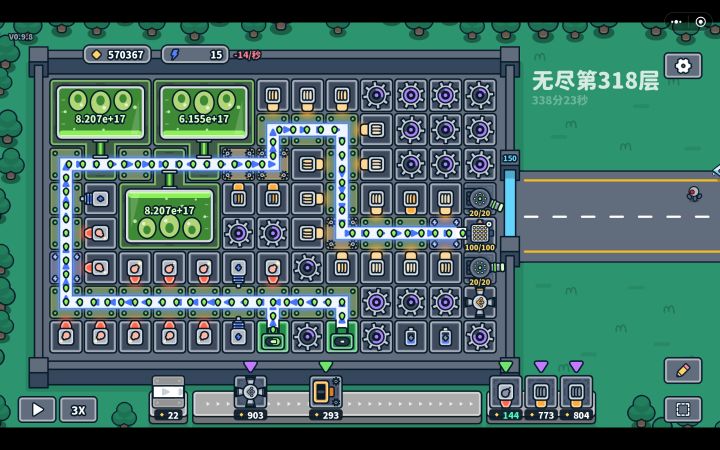Click the lightning energy counter showing 15
The image size is (720, 450).
(x=195, y=55)
